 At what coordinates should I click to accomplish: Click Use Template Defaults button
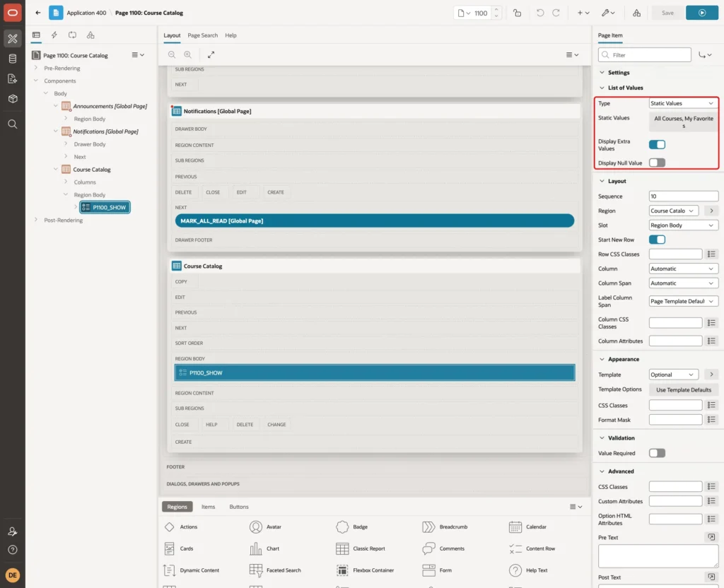(684, 390)
